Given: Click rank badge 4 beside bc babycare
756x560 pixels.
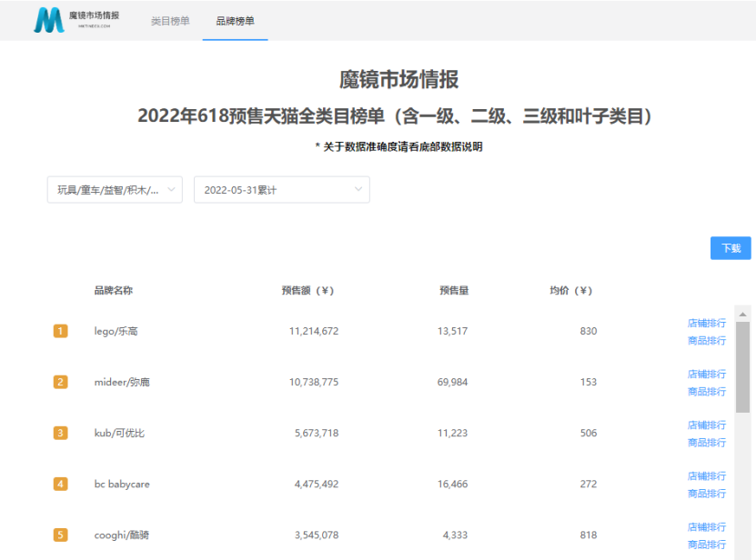Looking at the screenshot, I should (x=61, y=484).
